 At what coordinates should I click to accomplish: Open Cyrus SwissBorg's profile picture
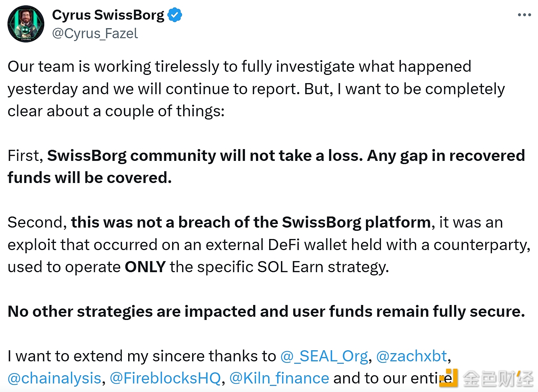(26, 24)
